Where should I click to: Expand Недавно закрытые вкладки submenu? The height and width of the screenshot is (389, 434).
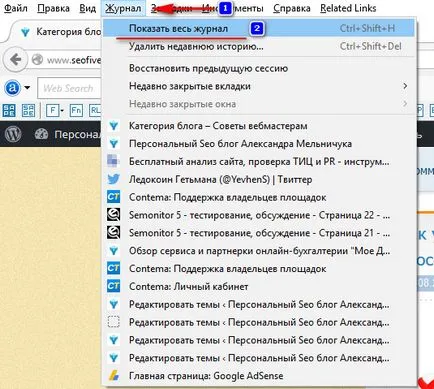click(x=259, y=86)
